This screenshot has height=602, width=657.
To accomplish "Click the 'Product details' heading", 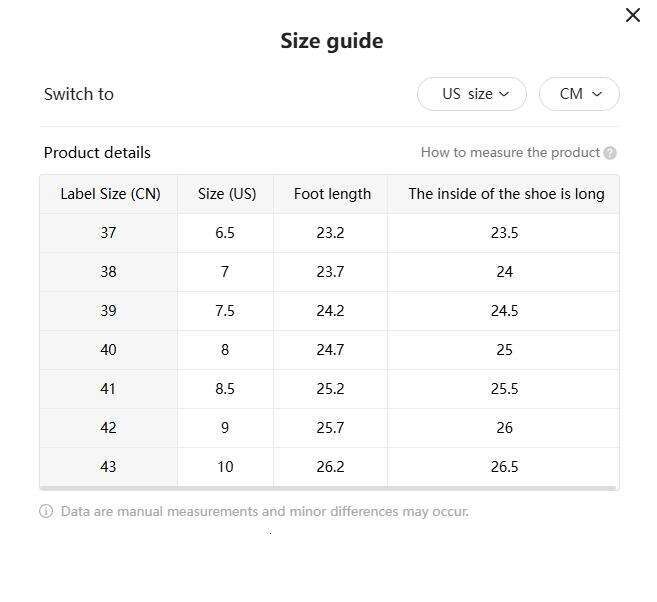I will 97,153.
